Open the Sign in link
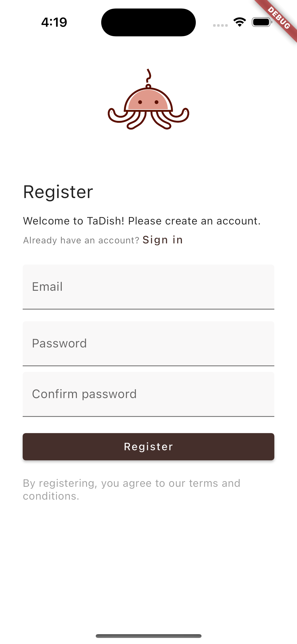297x644 pixels. click(162, 240)
